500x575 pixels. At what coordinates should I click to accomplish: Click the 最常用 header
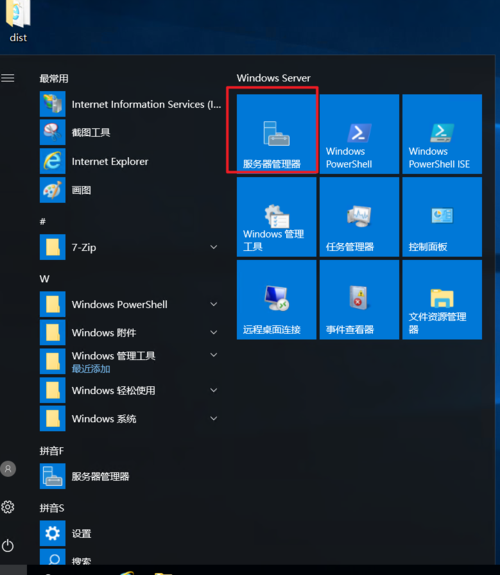(x=54, y=78)
